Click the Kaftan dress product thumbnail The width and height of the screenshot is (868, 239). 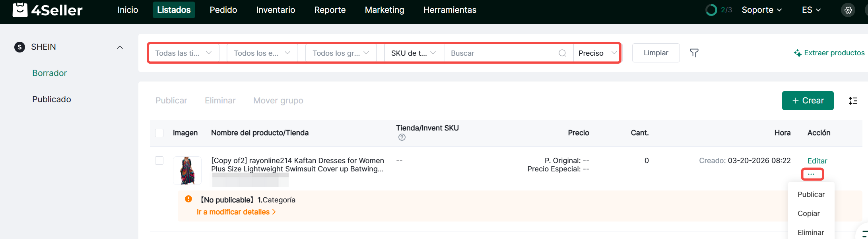(x=187, y=171)
